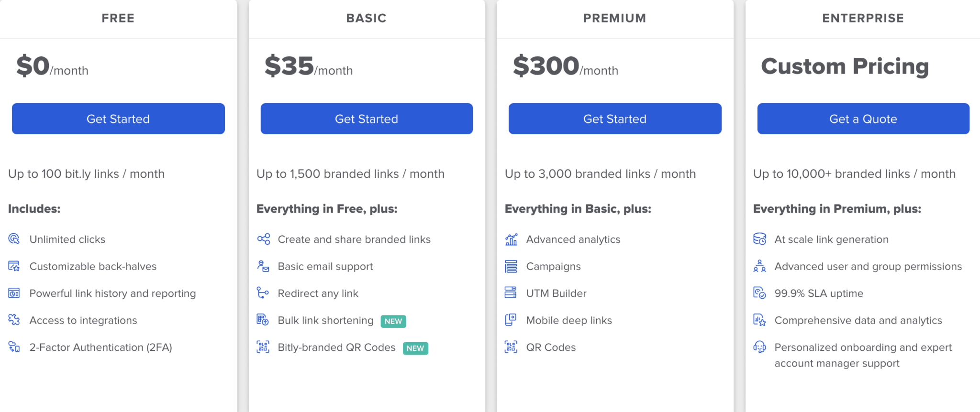This screenshot has width=980, height=412.
Task: Click the Advanced analytics chart icon
Action: (x=511, y=239)
